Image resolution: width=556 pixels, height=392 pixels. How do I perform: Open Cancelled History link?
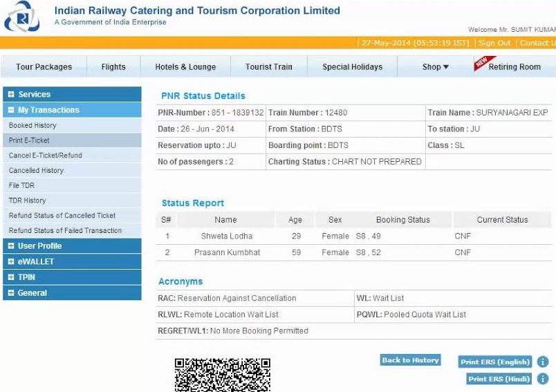click(72, 171)
